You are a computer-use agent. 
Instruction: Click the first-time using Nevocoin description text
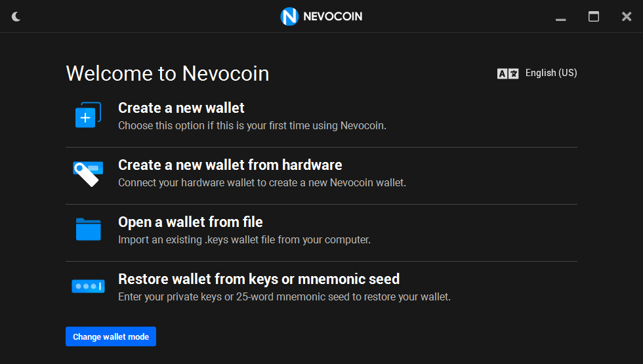tap(252, 125)
